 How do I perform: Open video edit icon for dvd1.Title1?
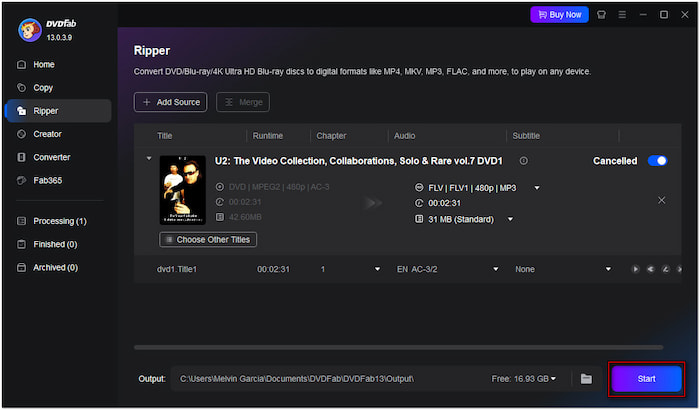[666, 269]
